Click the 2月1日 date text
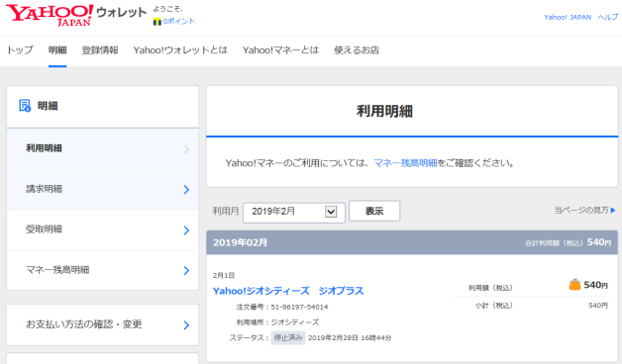 (x=223, y=275)
